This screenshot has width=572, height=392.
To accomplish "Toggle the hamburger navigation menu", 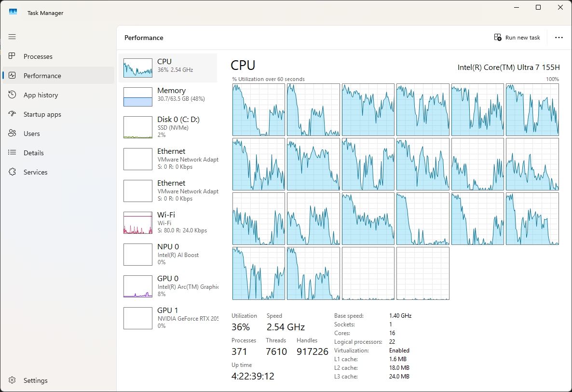I will click(12, 37).
